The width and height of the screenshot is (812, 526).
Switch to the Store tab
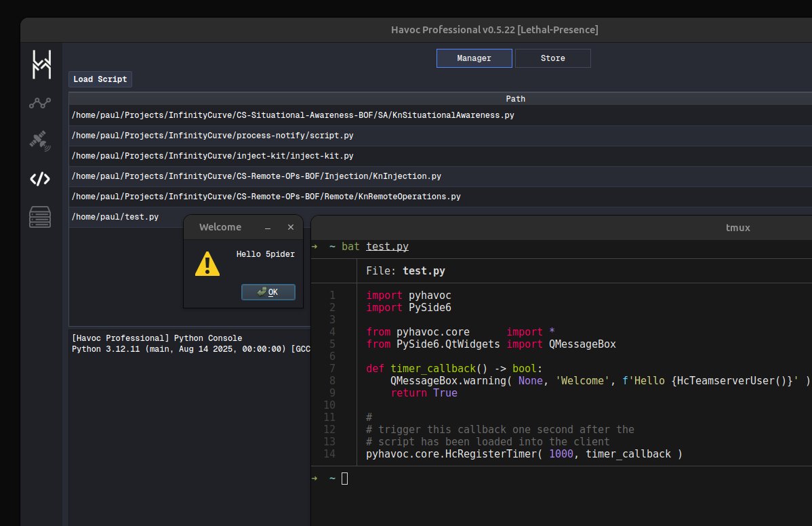pyautogui.click(x=552, y=58)
